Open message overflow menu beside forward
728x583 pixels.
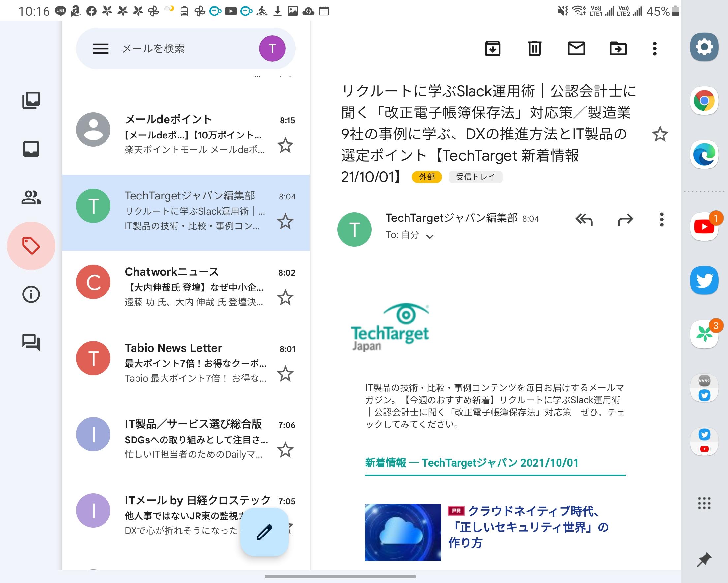662,220
